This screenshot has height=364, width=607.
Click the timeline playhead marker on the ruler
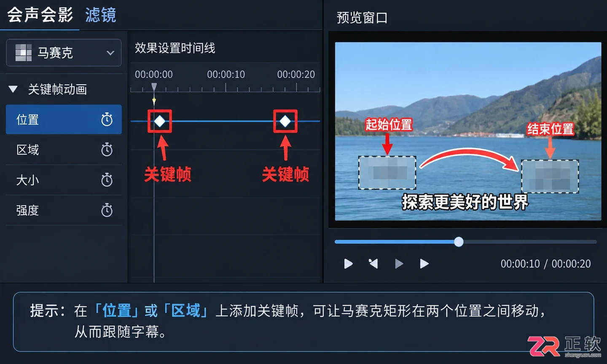[x=154, y=87]
